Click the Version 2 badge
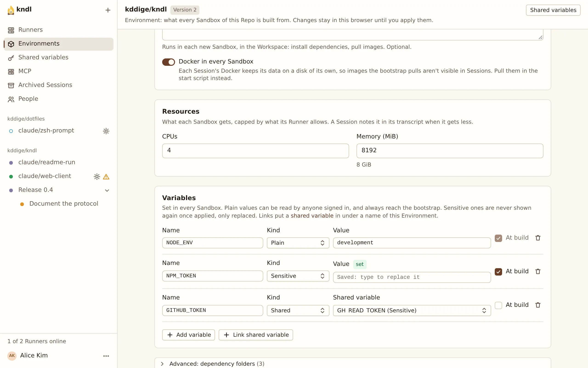Screen dimensions: 588x368 [x=185, y=10]
